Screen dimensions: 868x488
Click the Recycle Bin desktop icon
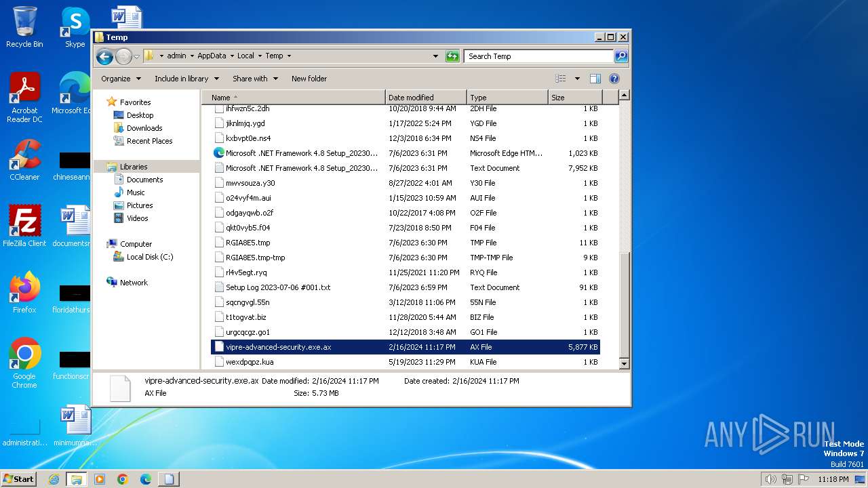[x=24, y=27]
